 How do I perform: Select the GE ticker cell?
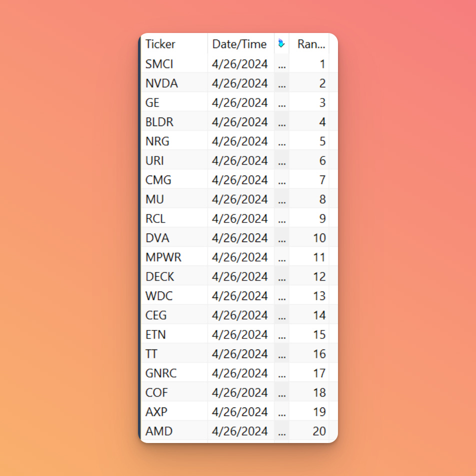(174, 102)
